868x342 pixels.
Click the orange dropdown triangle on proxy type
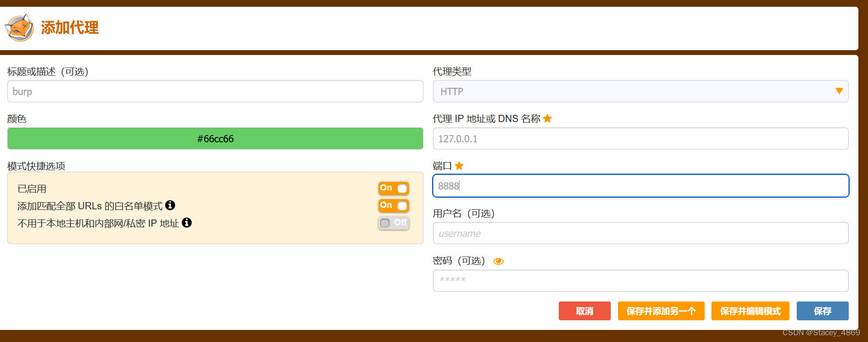coord(839,91)
